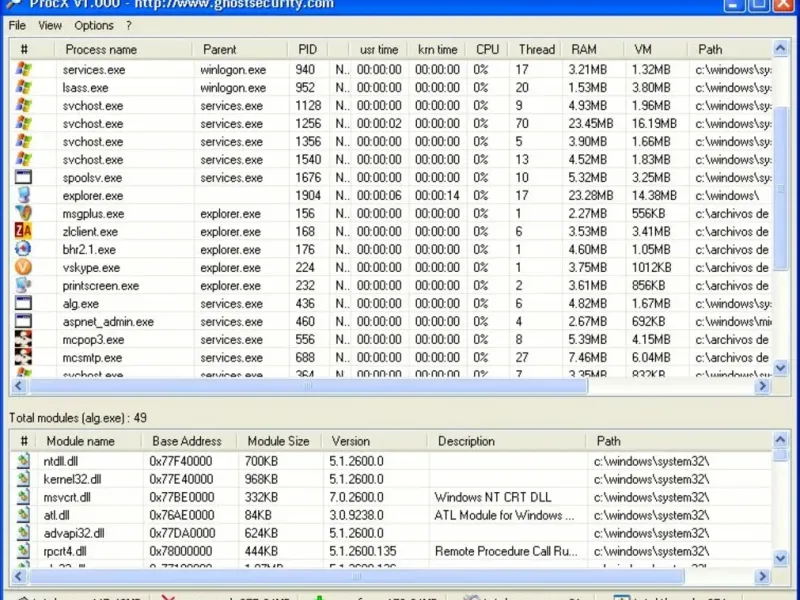Image resolution: width=800 pixels, height=600 pixels.
Task: Sort modules by Module name header
Action: [x=87, y=441]
